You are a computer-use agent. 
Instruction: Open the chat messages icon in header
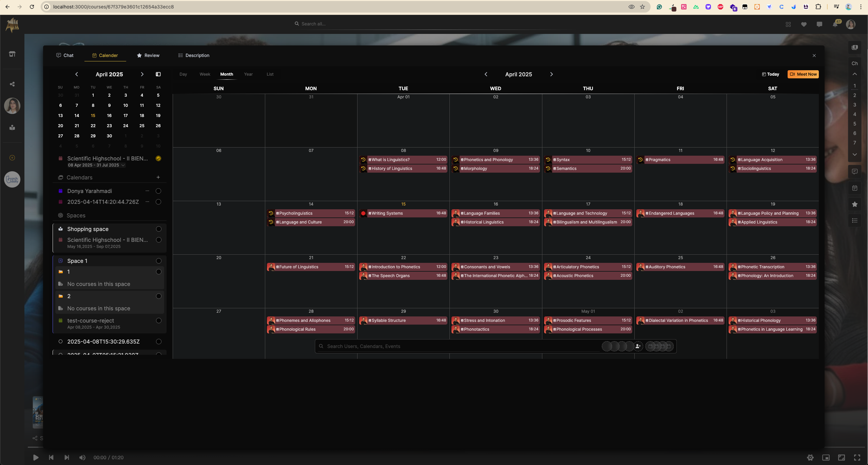819,24
